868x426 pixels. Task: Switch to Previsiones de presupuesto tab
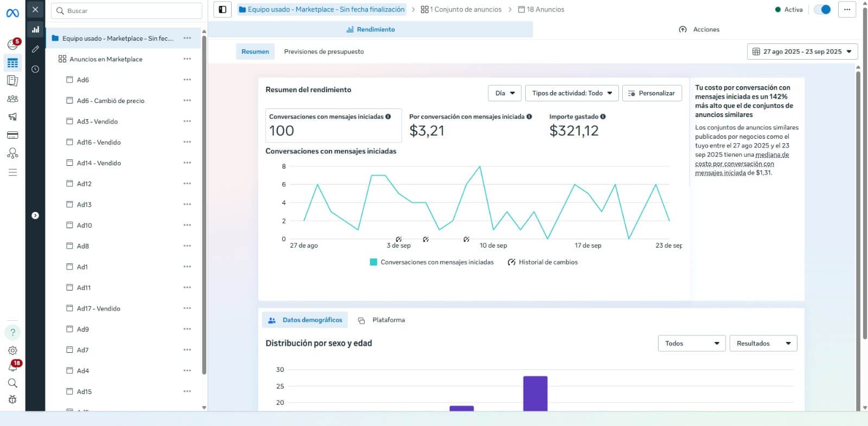tap(324, 51)
